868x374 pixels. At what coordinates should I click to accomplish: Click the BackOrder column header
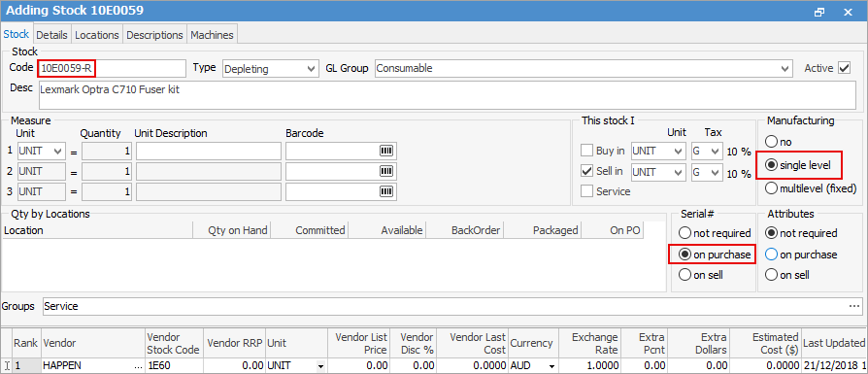(x=464, y=230)
